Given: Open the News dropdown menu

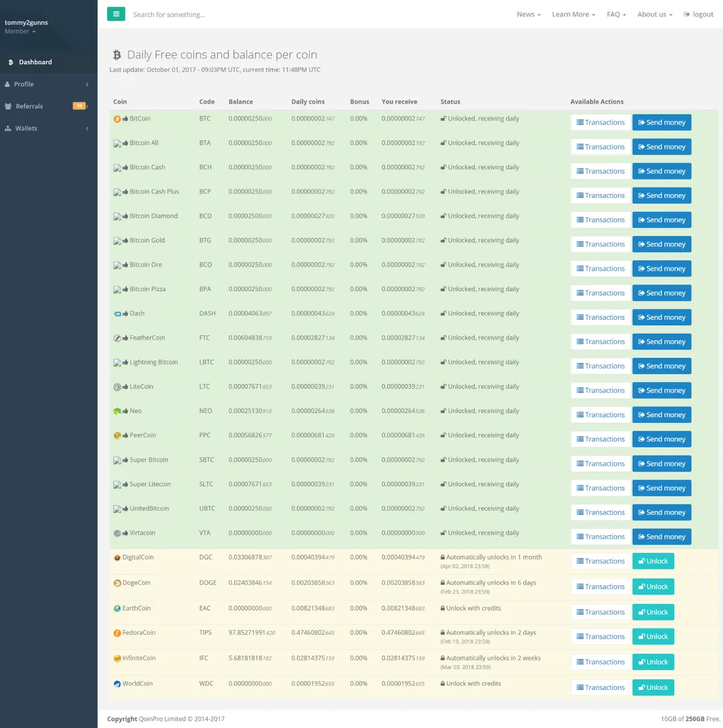Looking at the screenshot, I should 528,14.
